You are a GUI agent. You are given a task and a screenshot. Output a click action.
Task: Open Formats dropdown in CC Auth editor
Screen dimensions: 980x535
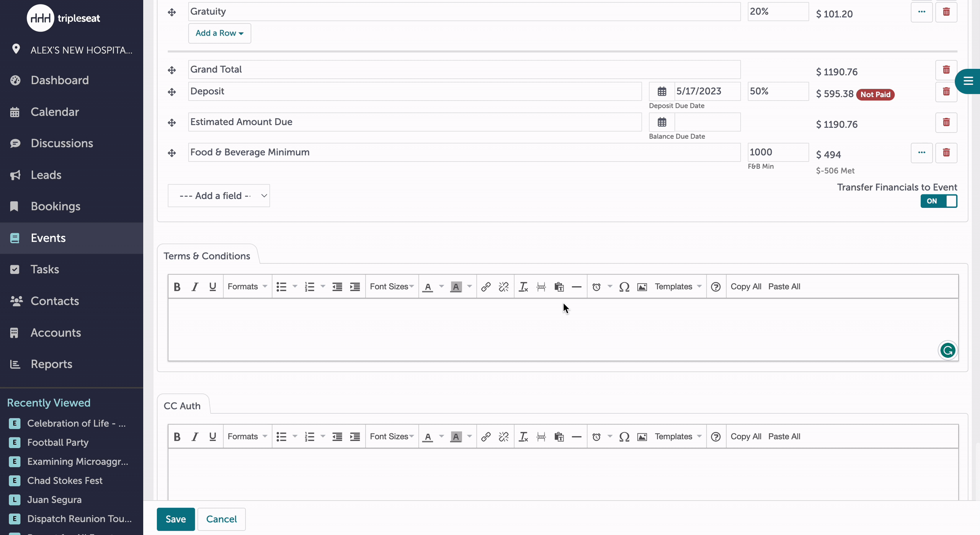coord(247,437)
